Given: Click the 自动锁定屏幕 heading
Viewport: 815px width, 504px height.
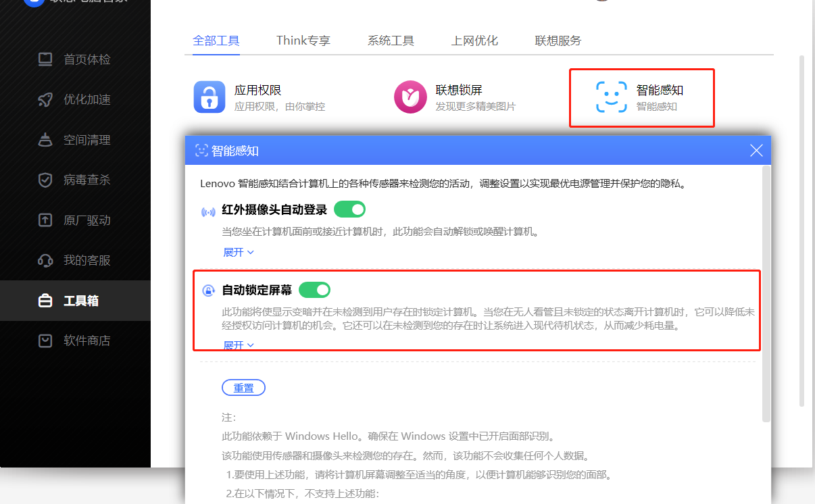Looking at the screenshot, I should [257, 291].
